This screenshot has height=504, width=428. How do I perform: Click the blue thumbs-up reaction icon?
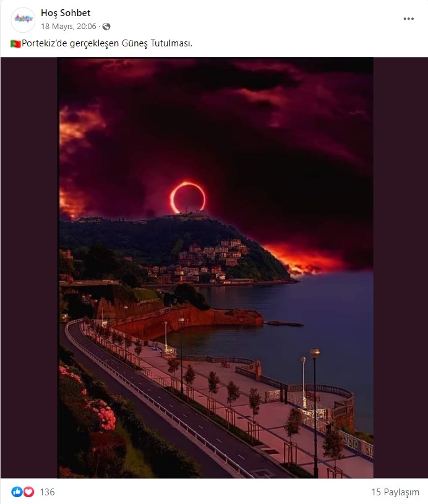pyautogui.click(x=17, y=492)
